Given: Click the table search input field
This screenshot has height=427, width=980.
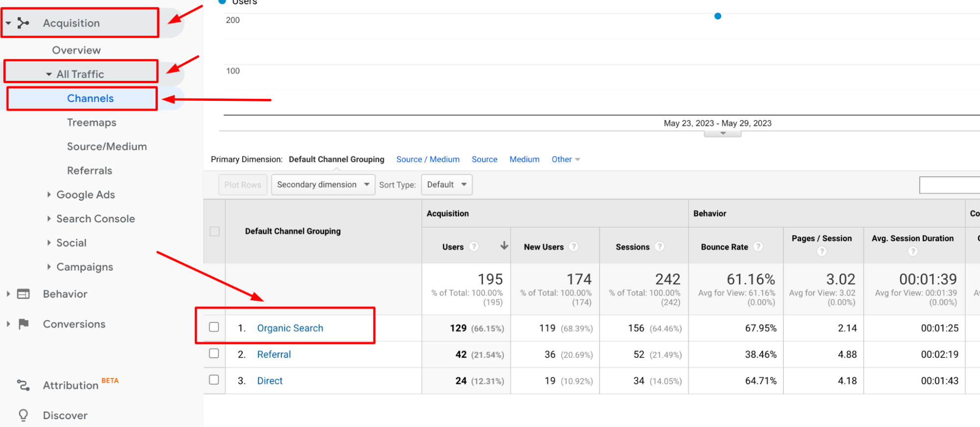Looking at the screenshot, I should [949, 185].
